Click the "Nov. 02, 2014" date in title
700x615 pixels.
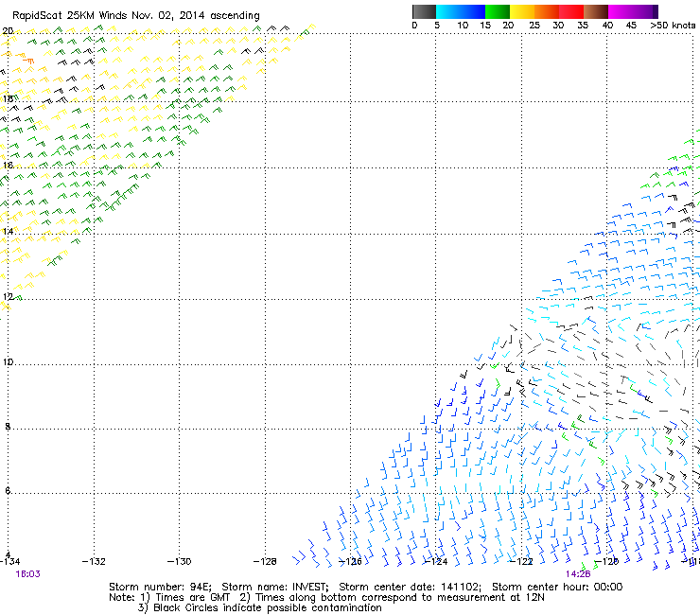168,15
